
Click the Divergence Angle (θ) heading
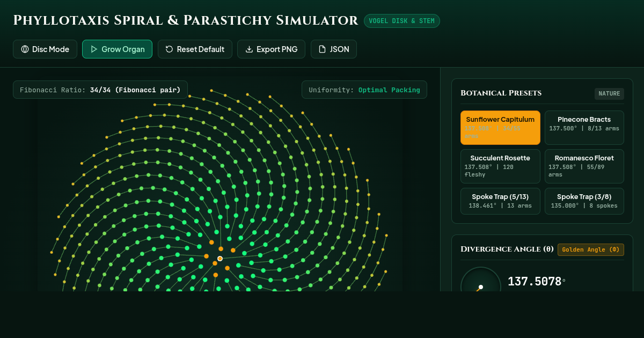coord(507,249)
